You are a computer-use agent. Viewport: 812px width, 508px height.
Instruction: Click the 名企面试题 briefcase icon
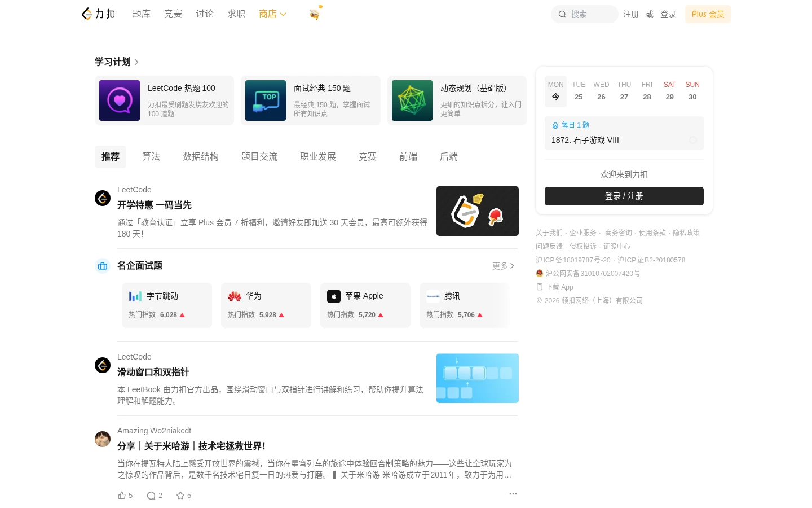tap(103, 266)
